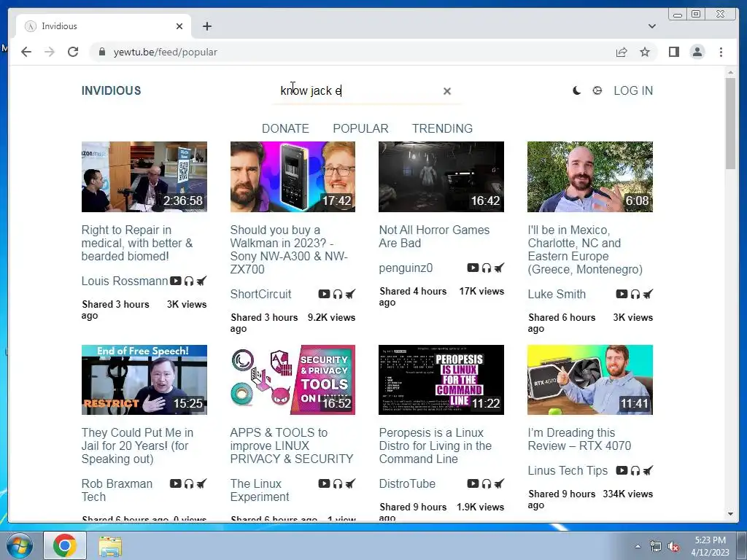Open RTX 4070 review thumbnail
The image size is (747, 560).
click(590, 379)
